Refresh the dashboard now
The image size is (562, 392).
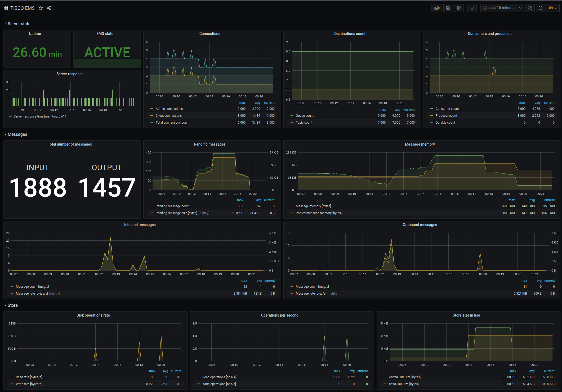pos(541,8)
